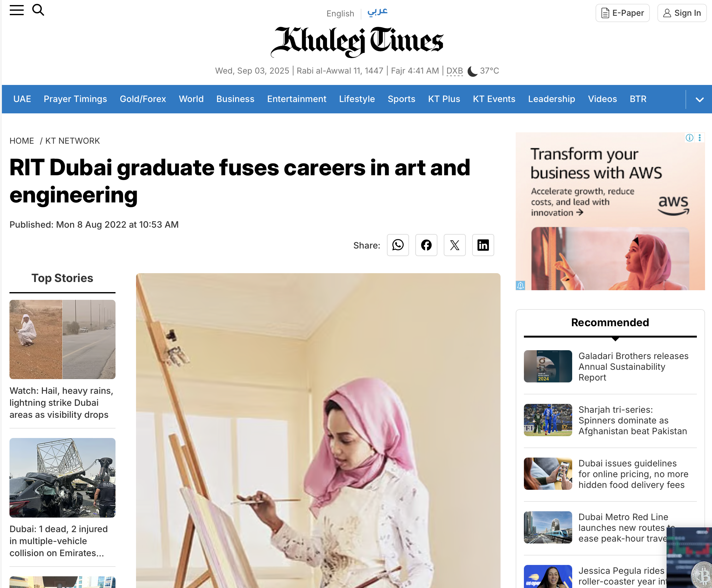Click the search magnifier icon
This screenshot has height=588, width=712.
pos(38,10)
